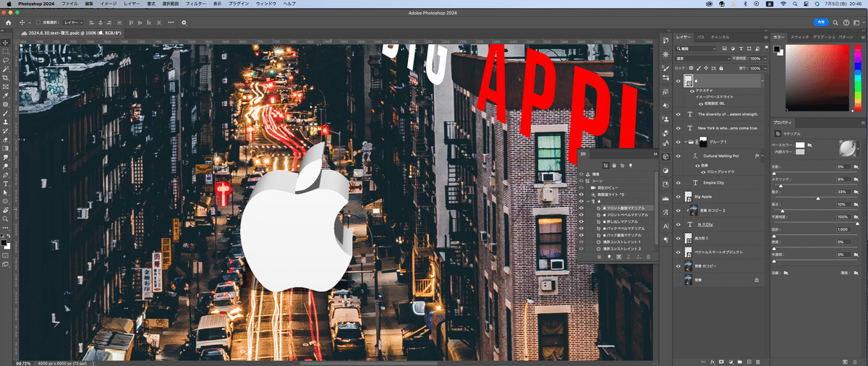
Task: Select the Cultural Melting Pot layer
Action: tap(720, 156)
